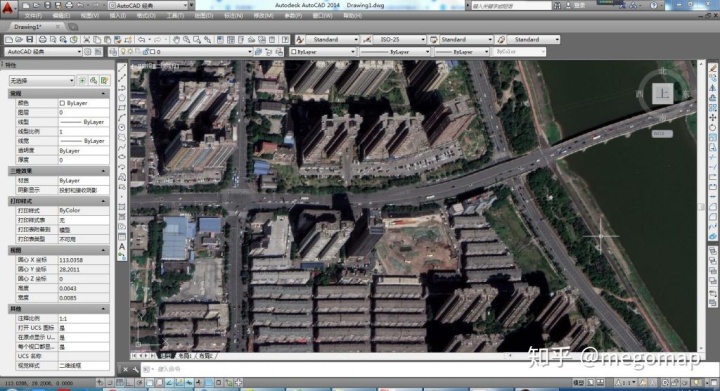Click the Help question mark toolbar icon
Screen dimensions: 720x391
(x=285, y=40)
